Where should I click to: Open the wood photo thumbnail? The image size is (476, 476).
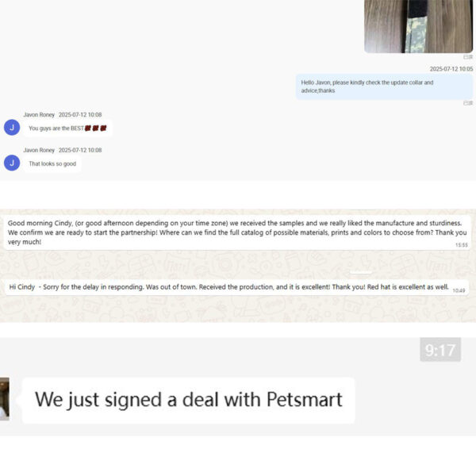tap(418, 25)
